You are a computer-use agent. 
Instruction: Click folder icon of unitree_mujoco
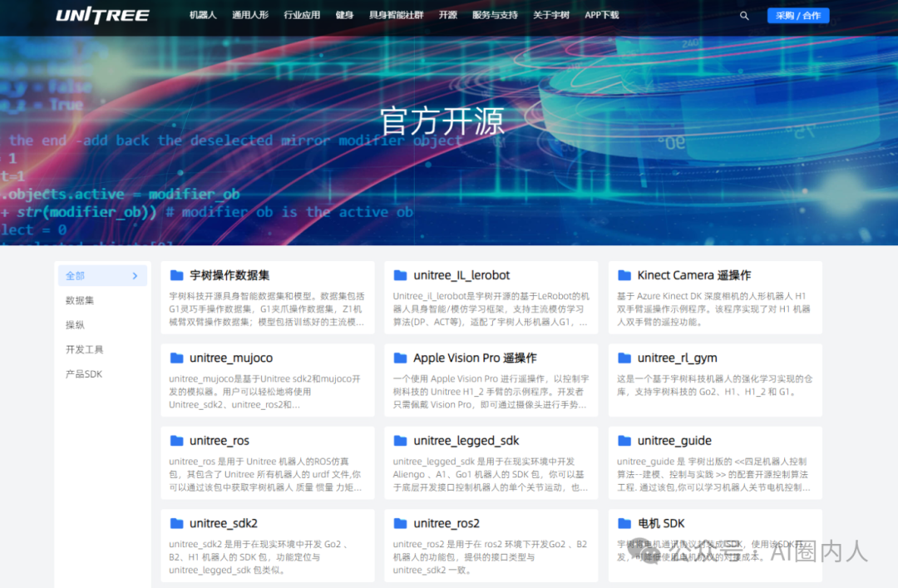click(176, 358)
